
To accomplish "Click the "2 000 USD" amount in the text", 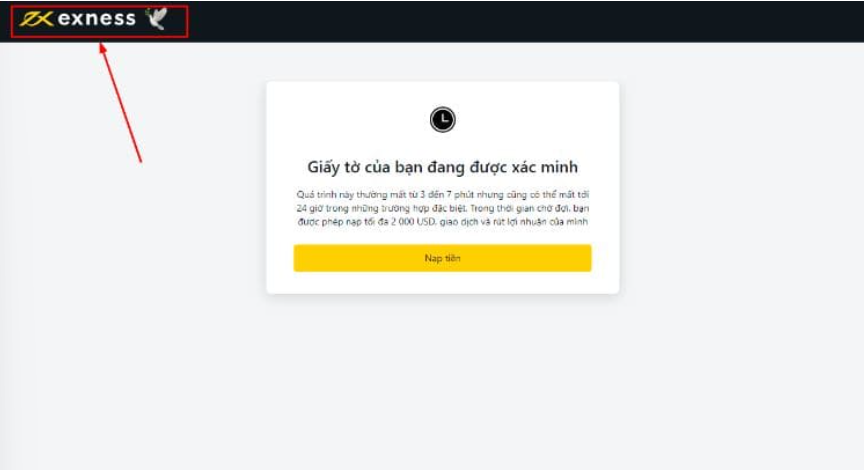I will click(x=413, y=222).
